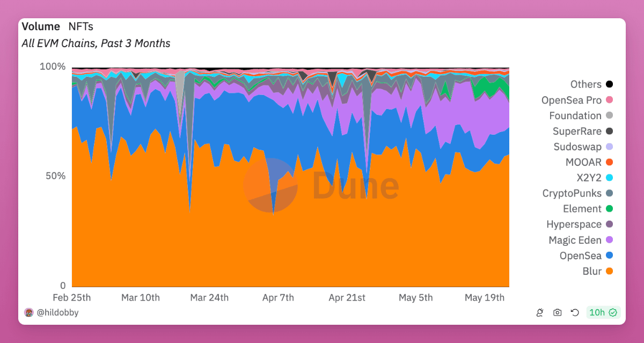
Task: Click the "Apr 21st" x-axis label
Action: tap(347, 297)
